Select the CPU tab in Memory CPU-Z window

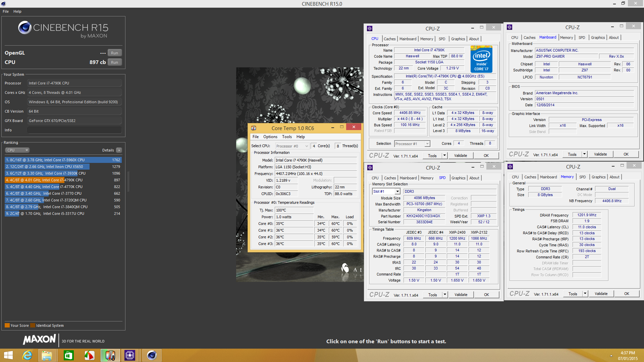click(x=515, y=177)
